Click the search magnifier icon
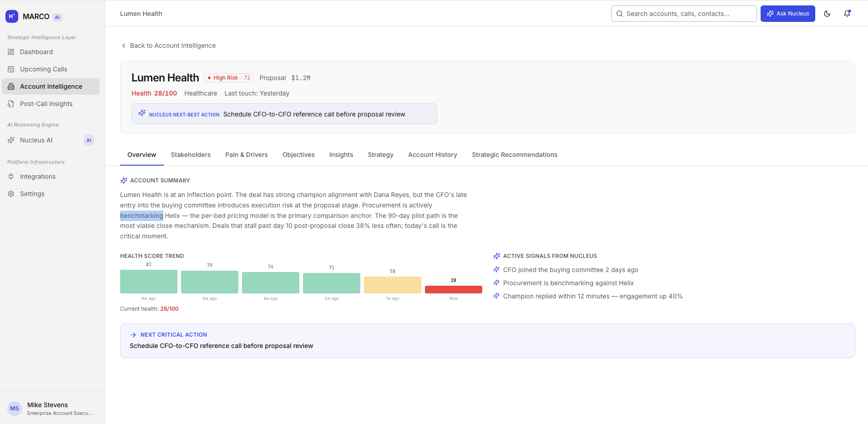 [x=620, y=14]
